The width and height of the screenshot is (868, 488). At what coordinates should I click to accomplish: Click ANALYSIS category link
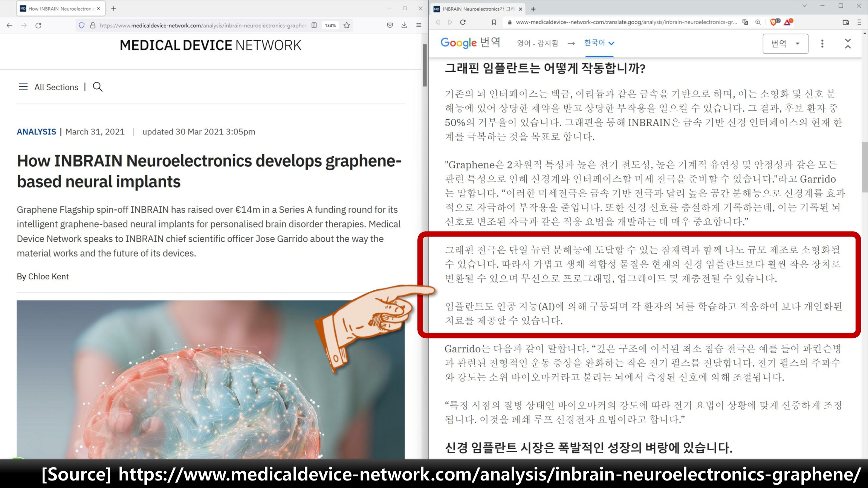tap(36, 132)
